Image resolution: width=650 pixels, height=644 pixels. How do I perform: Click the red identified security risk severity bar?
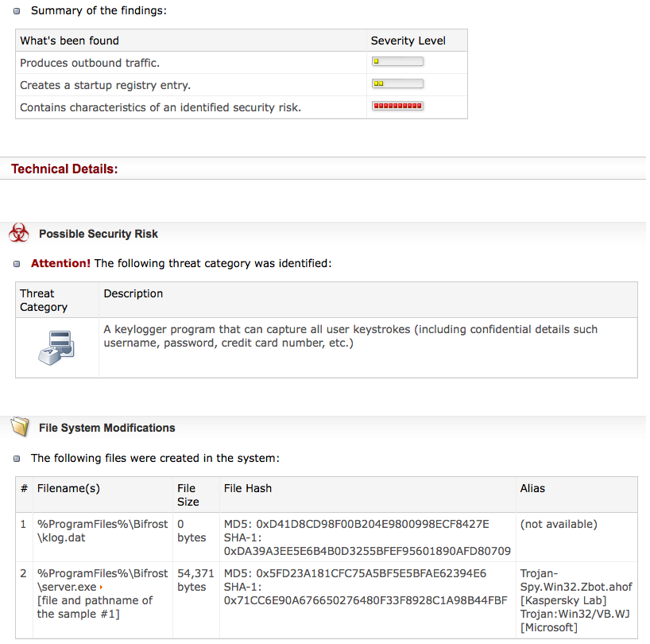[x=397, y=106]
